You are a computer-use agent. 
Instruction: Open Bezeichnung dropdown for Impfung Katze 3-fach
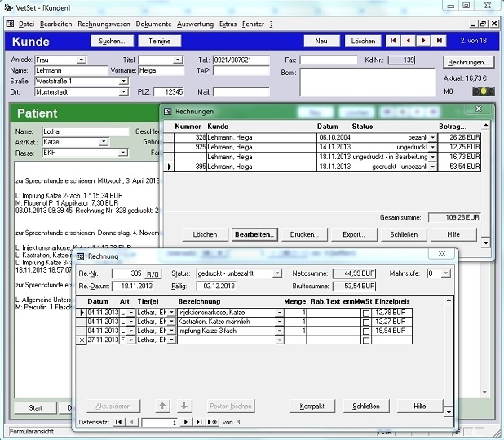[x=280, y=331]
